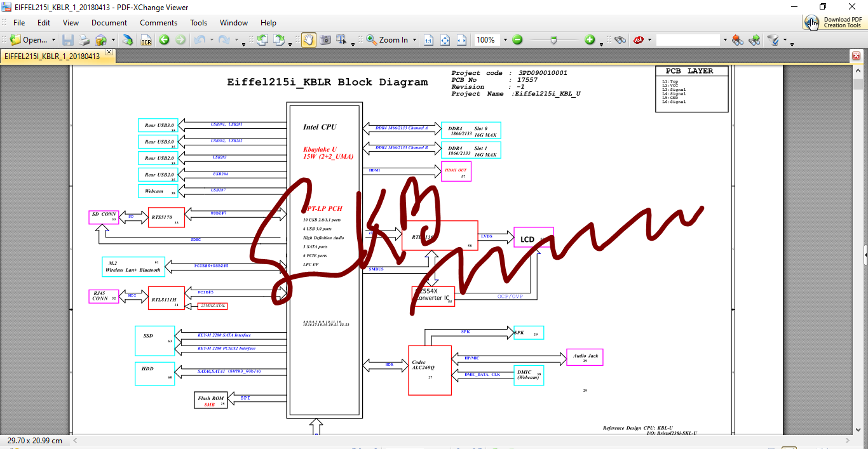868x449 pixels.
Task: Rotate pages clockwise icon
Action: tap(278, 40)
